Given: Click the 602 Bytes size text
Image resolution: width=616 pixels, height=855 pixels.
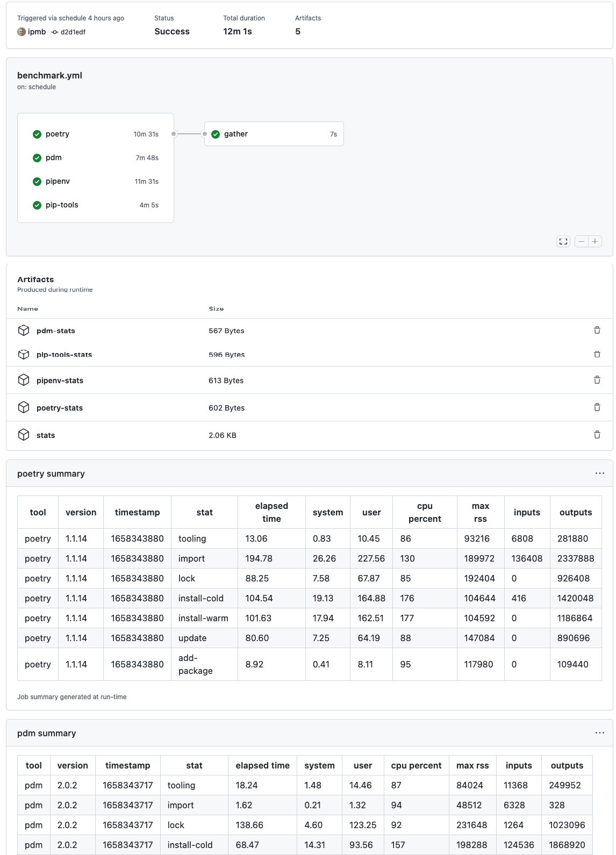Looking at the screenshot, I should pos(226,408).
